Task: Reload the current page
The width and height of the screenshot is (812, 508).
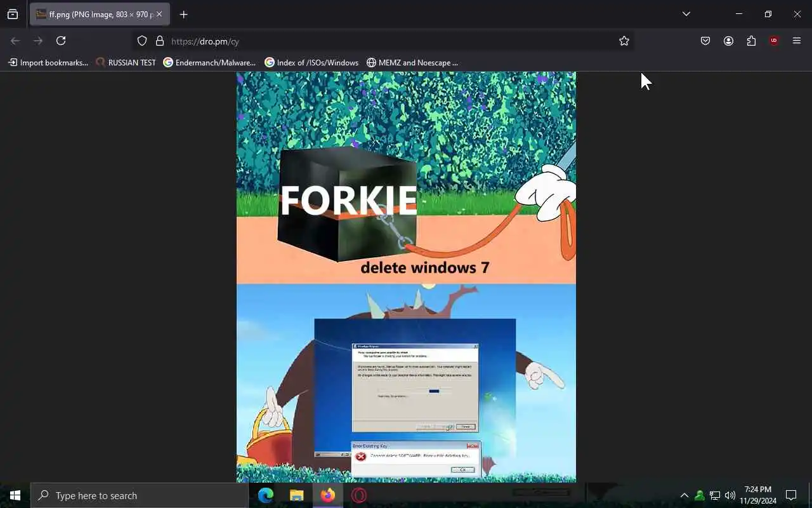Action: [61, 41]
